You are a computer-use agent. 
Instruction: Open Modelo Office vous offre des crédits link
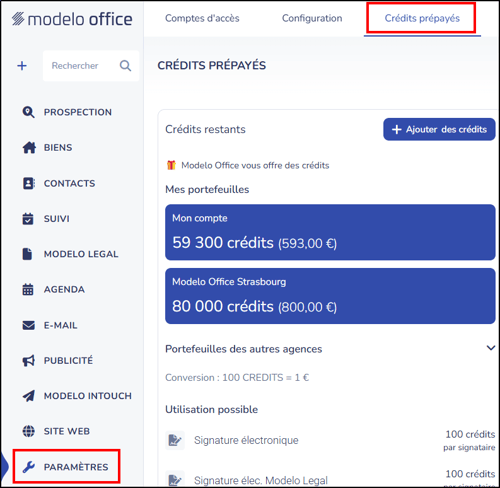[x=255, y=165]
